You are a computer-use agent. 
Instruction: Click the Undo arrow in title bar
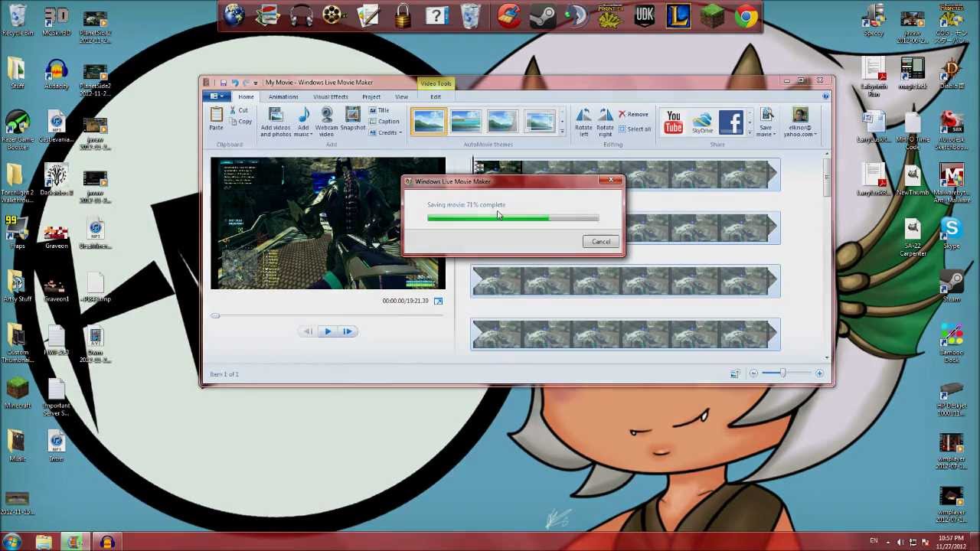[234, 83]
